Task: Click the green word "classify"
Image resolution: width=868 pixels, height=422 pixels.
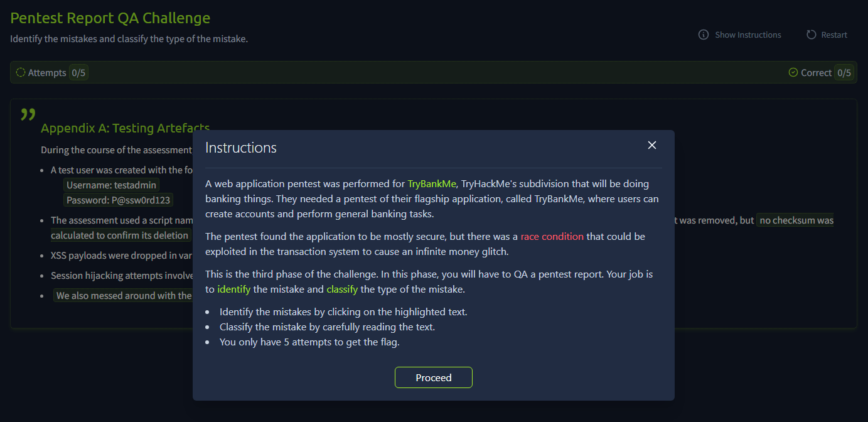Action: click(342, 289)
